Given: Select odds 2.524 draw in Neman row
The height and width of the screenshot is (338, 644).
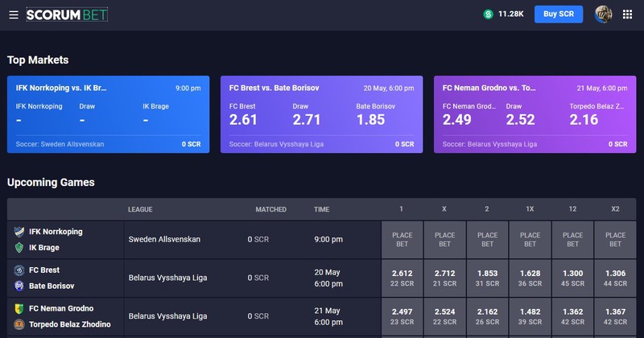Looking at the screenshot, I should (445, 316).
